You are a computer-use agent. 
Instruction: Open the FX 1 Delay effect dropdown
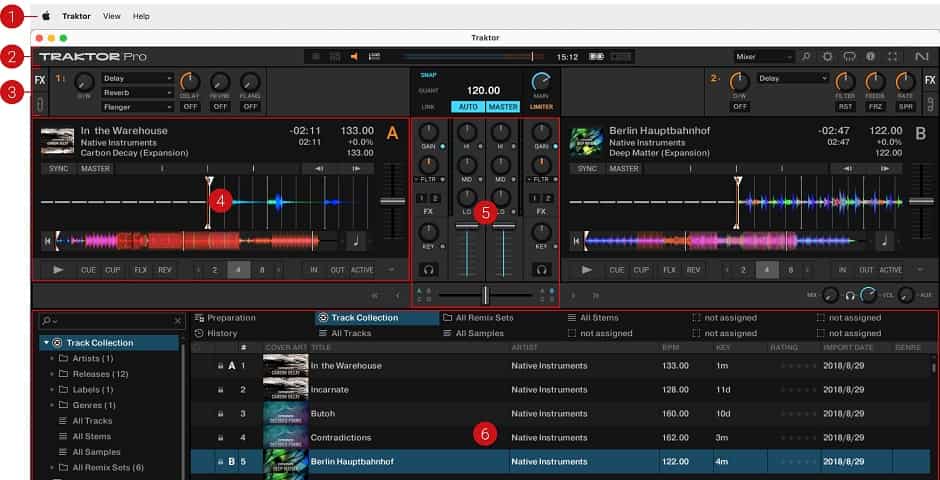point(138,79)
